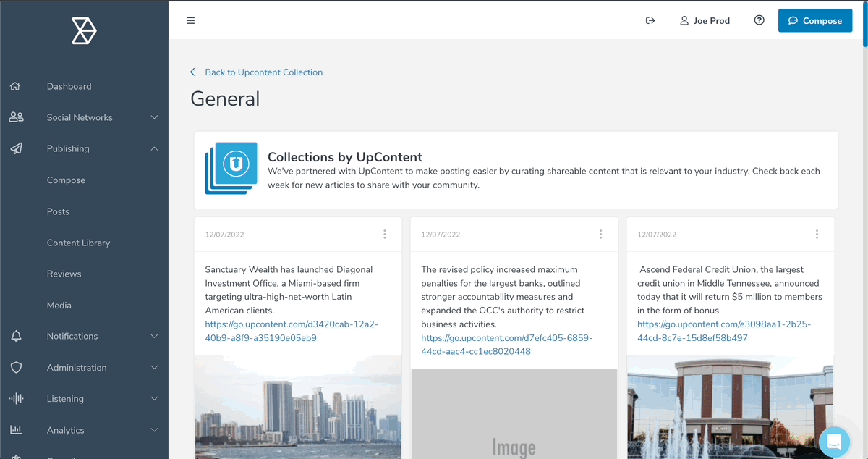This screenshot has width=868, height=459.
Task: Open the help question mark icon
Action: tap(759, 20)
